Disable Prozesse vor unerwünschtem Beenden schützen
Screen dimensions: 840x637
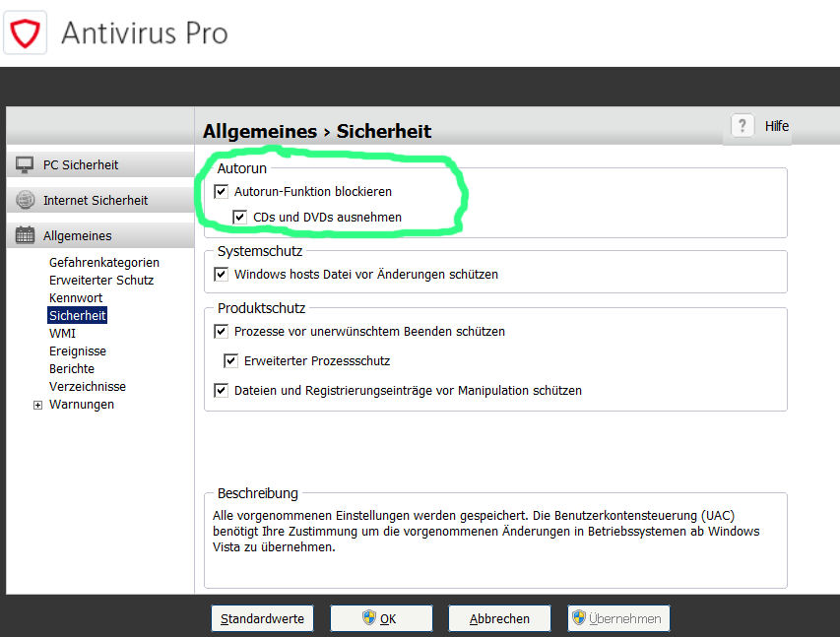tap(222, 331)
